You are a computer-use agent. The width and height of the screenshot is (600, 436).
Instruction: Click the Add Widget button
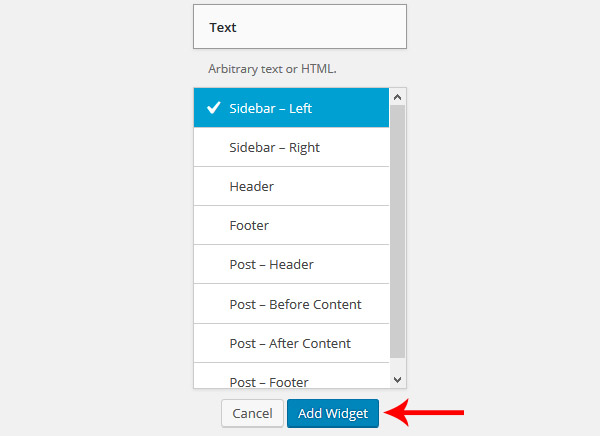(x=333, y=413)
